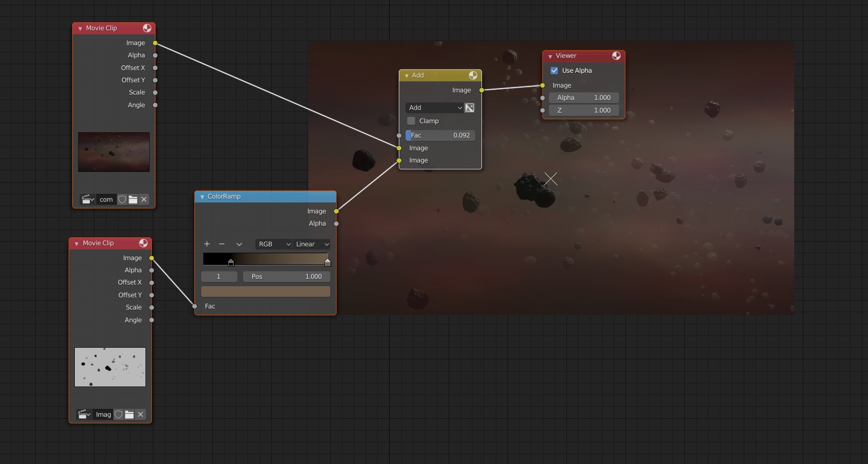Adjust Viewer Z 1.000 field
This screenshot has width=868, height=464.
click(584, 110)
